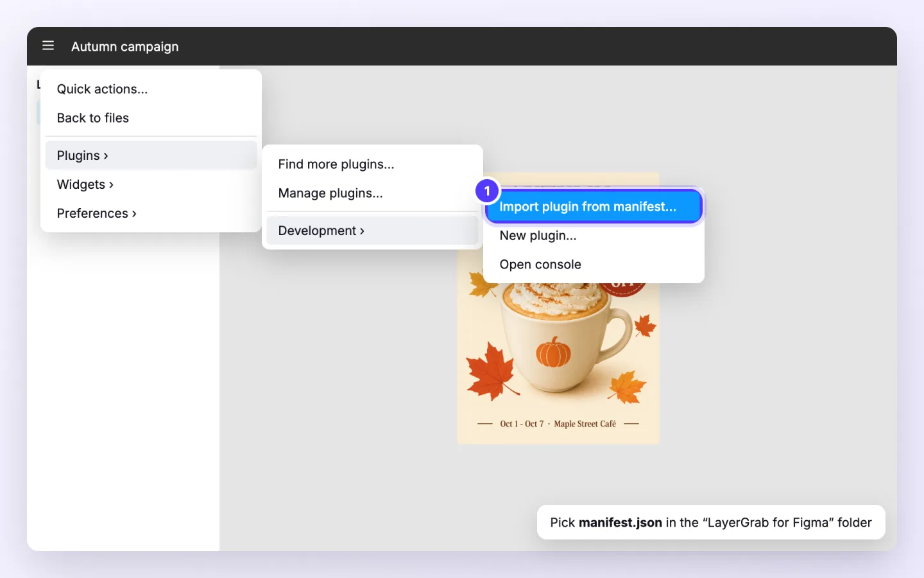The image size is (924, 578).
Task: Open Manage plugins...
Action: point(372,193)
